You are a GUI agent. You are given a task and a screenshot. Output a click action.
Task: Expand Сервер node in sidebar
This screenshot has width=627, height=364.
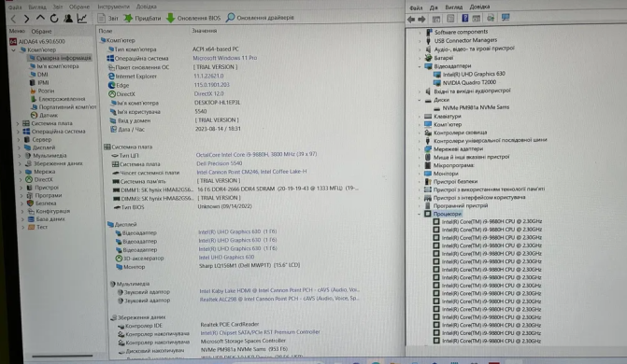(19, 140)
